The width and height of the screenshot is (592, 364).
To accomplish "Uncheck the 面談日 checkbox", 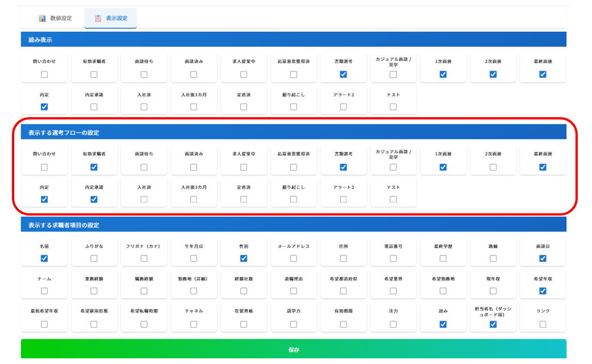I will [543, 258].
